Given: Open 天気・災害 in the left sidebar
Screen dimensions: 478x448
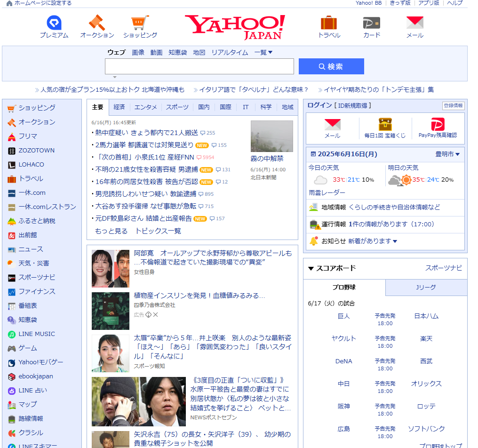Looking at the screenshot, I should (x=33, y=263).
